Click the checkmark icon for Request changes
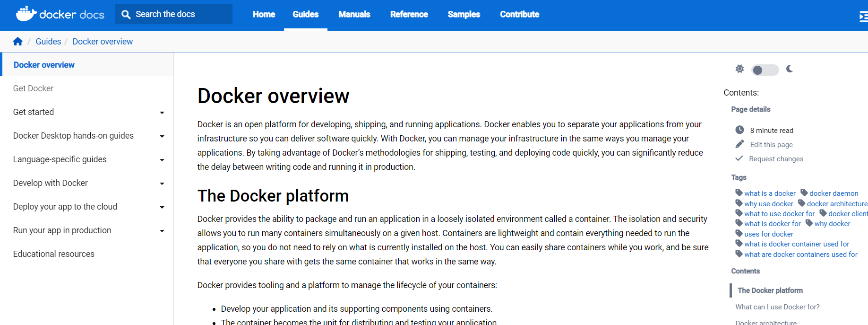This screenshot has width=868, height=325. pos(739,158)
